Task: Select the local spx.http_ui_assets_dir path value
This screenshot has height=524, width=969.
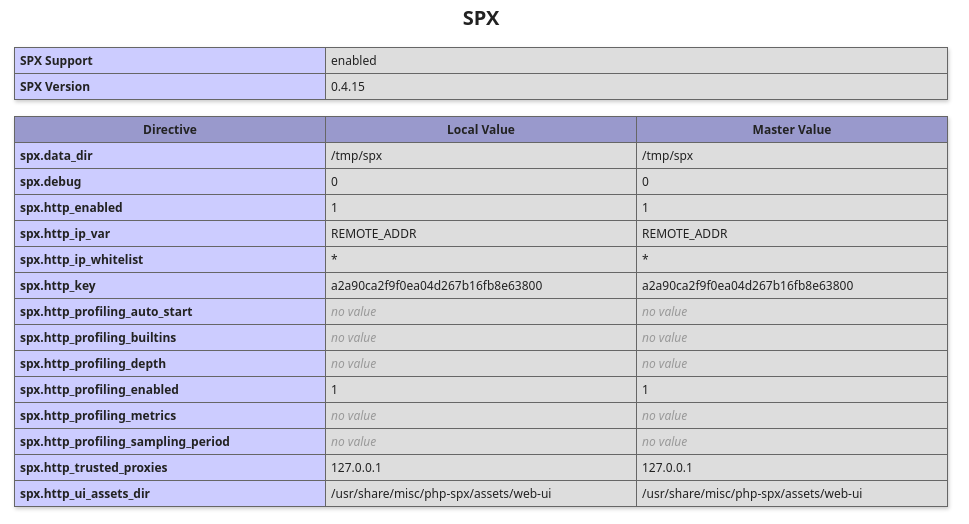Action: (x=441, y=493)
